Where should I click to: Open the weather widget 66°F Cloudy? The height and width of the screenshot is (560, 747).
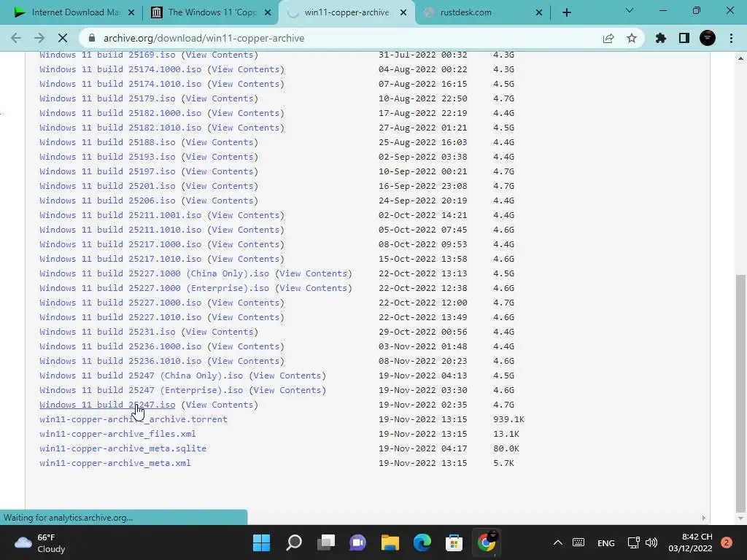[41, 542]
